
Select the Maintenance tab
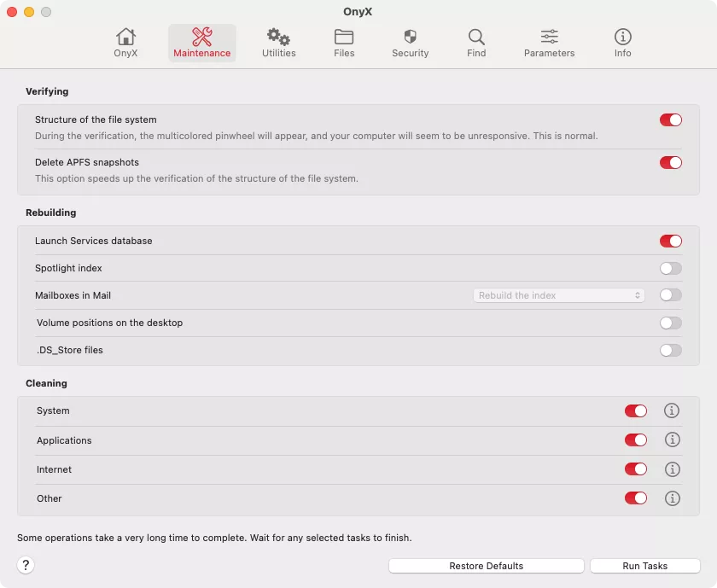click(x=202, y=43)
